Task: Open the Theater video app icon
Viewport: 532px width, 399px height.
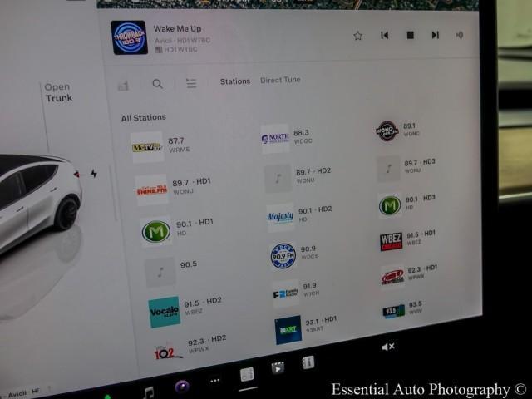Action: [278, 367]
